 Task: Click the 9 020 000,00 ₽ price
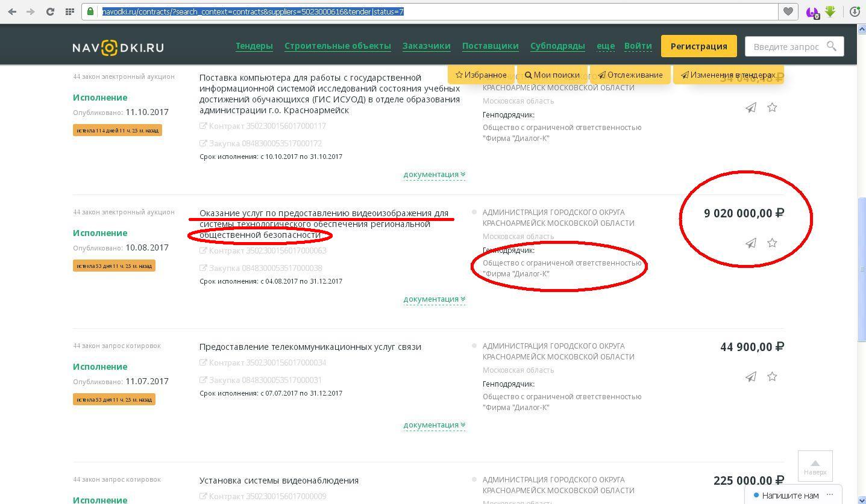pyautogui.click(x=744, y=213)
